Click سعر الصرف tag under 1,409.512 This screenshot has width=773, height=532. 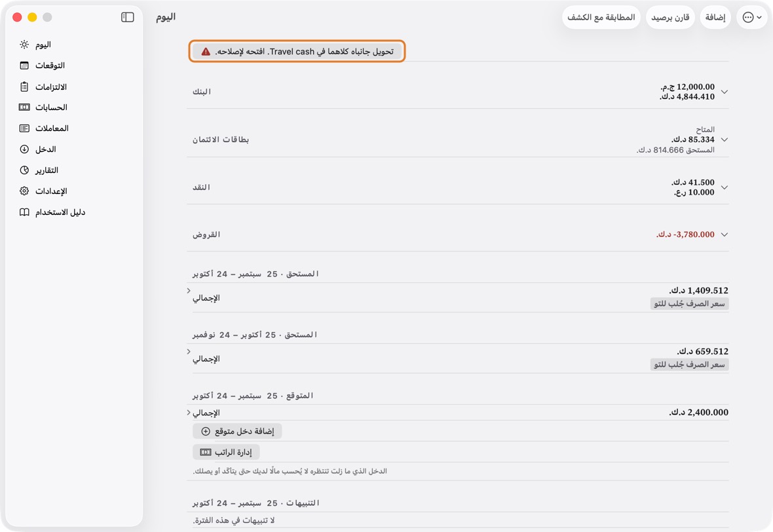point(689,304)
